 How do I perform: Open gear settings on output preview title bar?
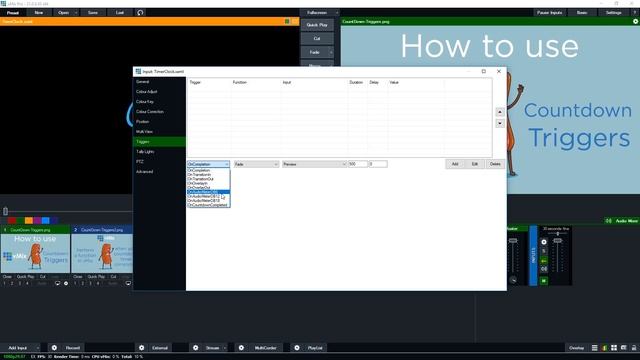click(x=636, y=21)
